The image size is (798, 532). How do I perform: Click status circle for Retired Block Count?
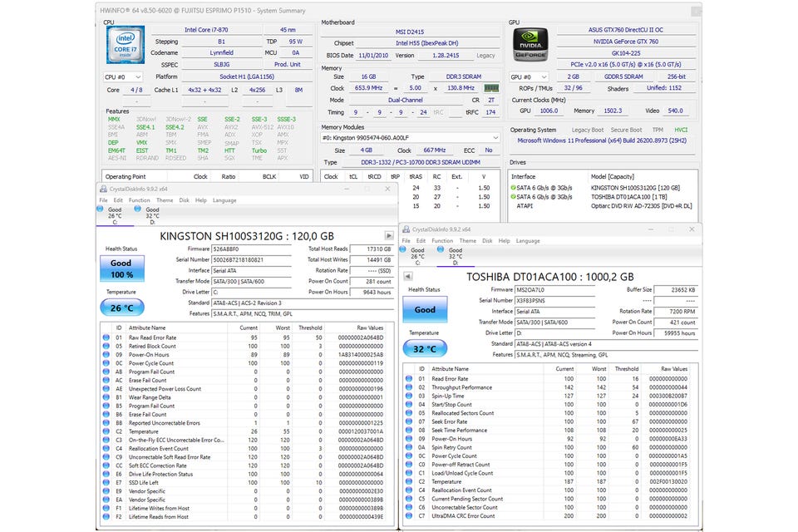coord(106,346)
